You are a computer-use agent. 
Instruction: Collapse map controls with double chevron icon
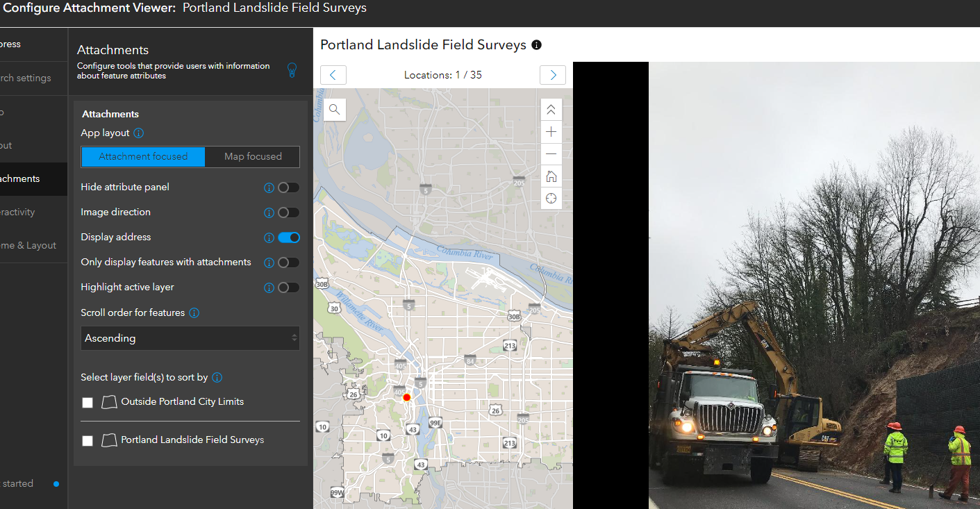coord(551,109)
